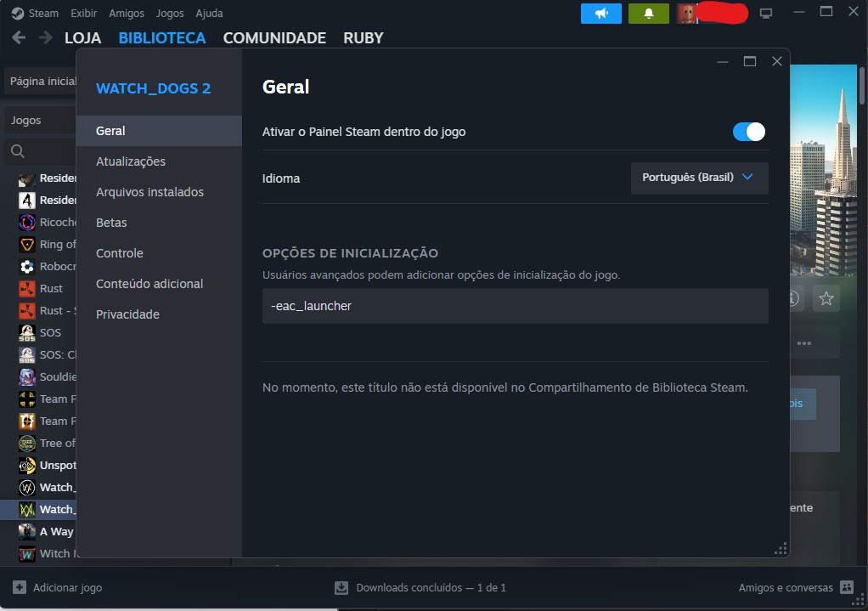Click the properties dialog resize grip

pos(781,549)
